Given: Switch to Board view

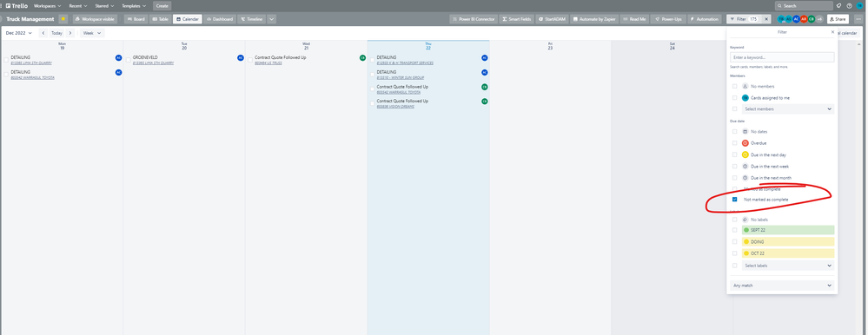Looking at the screenshot, I should point(136,19).
